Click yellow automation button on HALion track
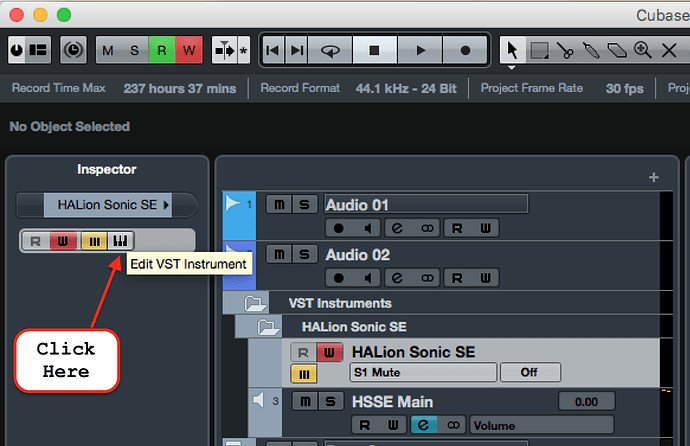Viewport: 690px width, 446px height. point(304,374)
